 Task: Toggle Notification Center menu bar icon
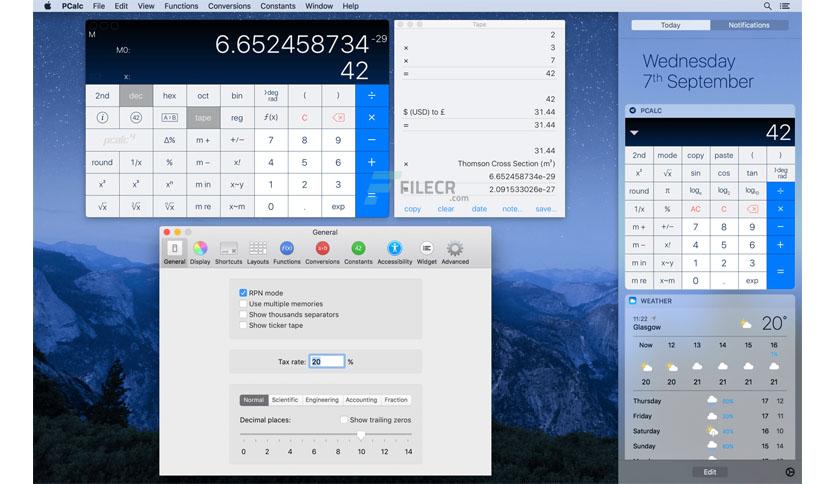coord(785,6)
